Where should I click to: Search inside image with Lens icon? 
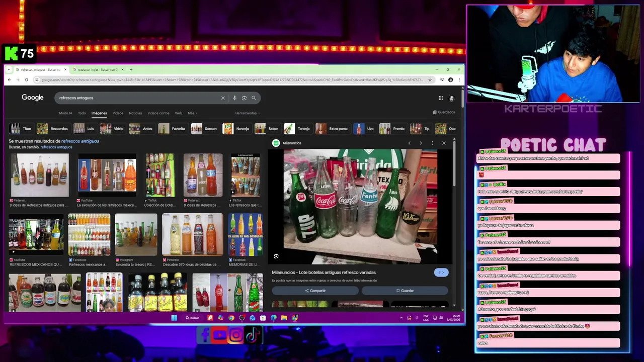(x=276, y=256)
